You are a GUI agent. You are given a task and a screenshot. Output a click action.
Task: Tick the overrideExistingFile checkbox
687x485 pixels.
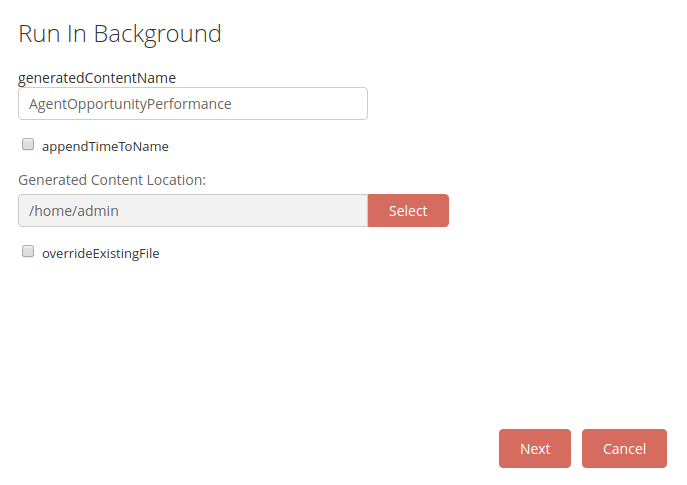pyautogui.click(x=28, y=252)
